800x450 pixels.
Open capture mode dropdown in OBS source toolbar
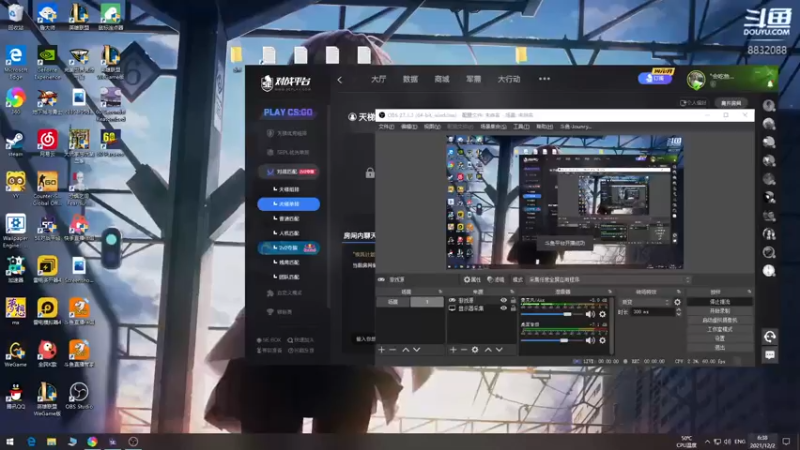pyautogui.click(x=609, y=280)
